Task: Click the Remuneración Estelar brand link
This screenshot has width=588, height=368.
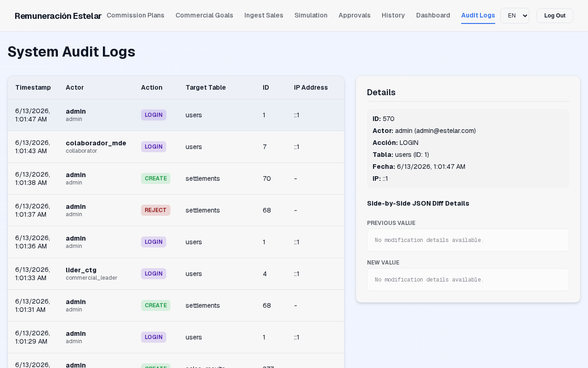Action: 58,16
